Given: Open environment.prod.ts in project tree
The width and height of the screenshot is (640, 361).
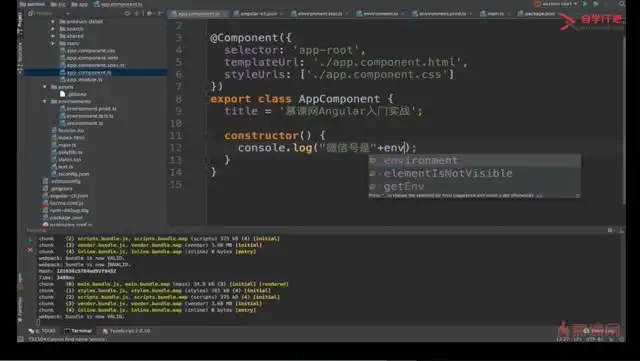Looking at the screenshot, I should pos(88,109).
